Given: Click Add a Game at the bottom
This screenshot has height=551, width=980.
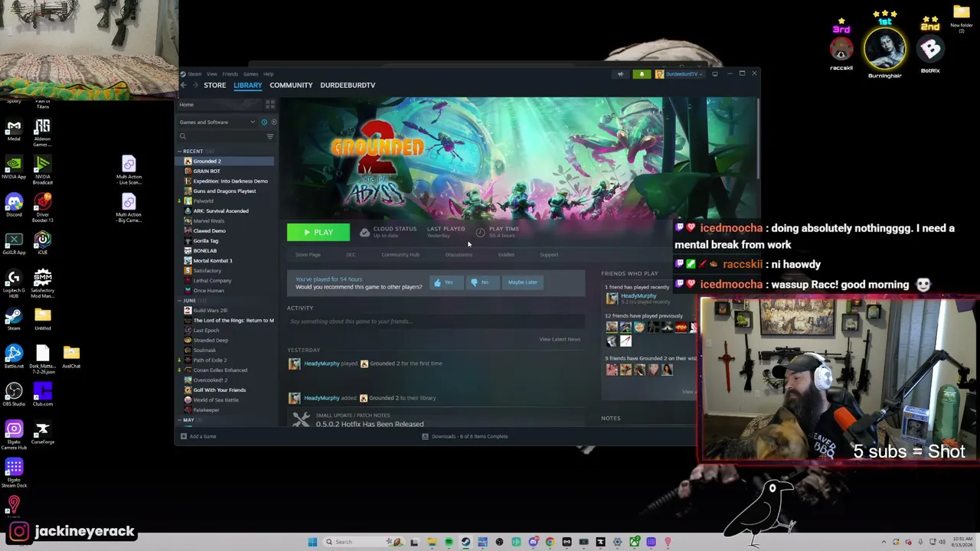Looking at the screenshot, I should pyautogui.click(x=198, y=436).
